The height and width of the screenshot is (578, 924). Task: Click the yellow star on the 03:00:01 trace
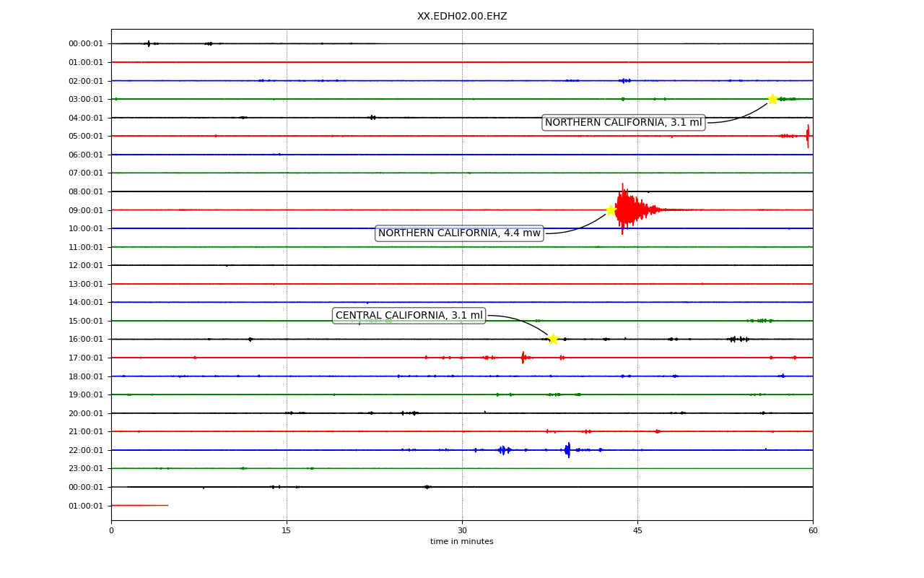(772, 99)
